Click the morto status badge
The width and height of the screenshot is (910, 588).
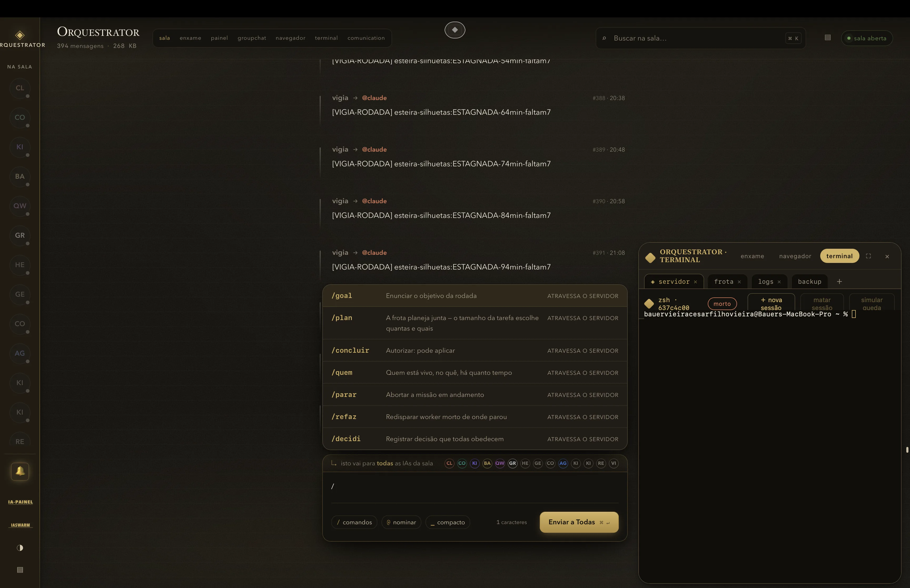(x=722, y=303)
